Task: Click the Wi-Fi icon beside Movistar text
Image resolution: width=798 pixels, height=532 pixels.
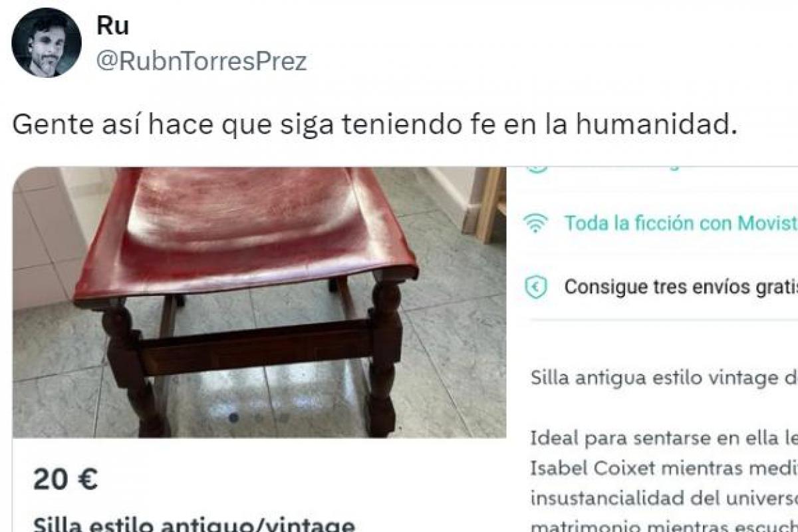Action: pos(534,224)
